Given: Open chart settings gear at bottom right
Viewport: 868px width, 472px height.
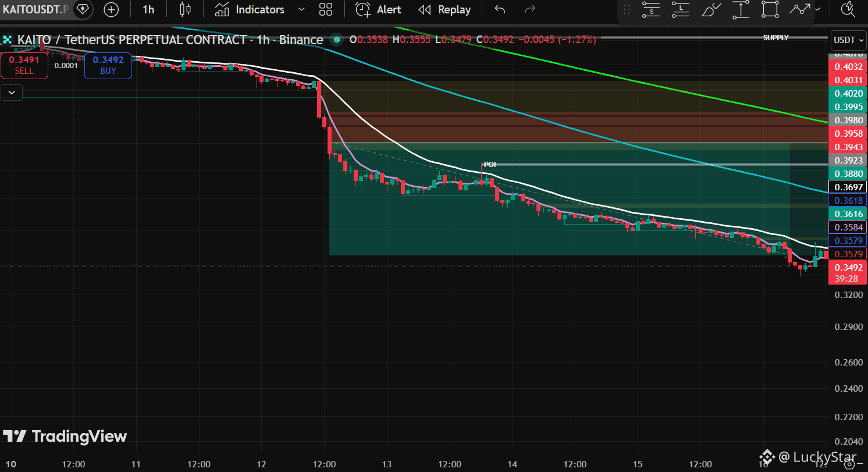Looking at the screenshot, I should 848,464.
